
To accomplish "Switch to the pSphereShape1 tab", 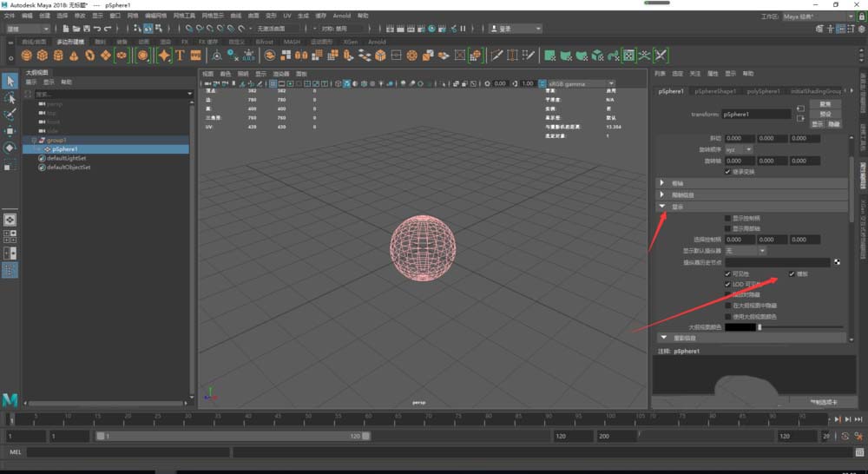I will tap(714, 90).
